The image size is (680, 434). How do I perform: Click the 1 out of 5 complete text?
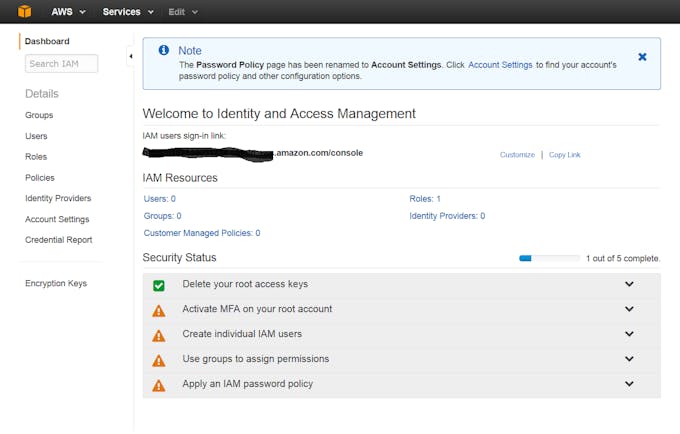623,258
